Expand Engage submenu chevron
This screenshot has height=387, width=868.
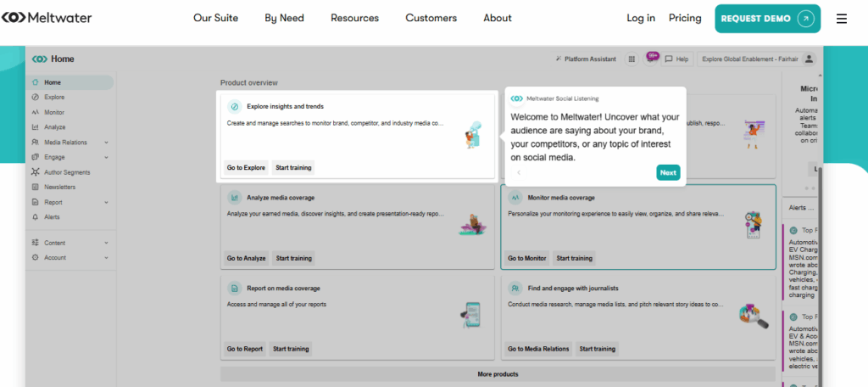(x=106, y=158)
